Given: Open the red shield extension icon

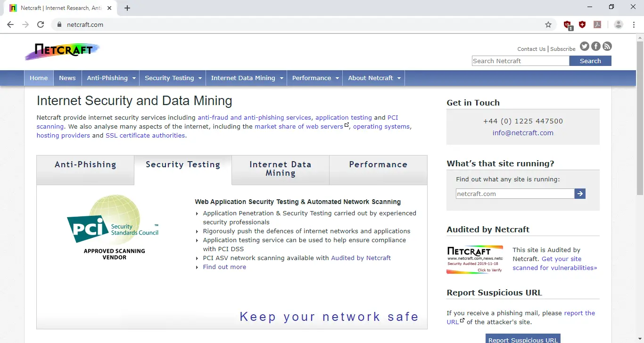Looking at the screenshot, I should pyautogui.click(x=582, y=24).
